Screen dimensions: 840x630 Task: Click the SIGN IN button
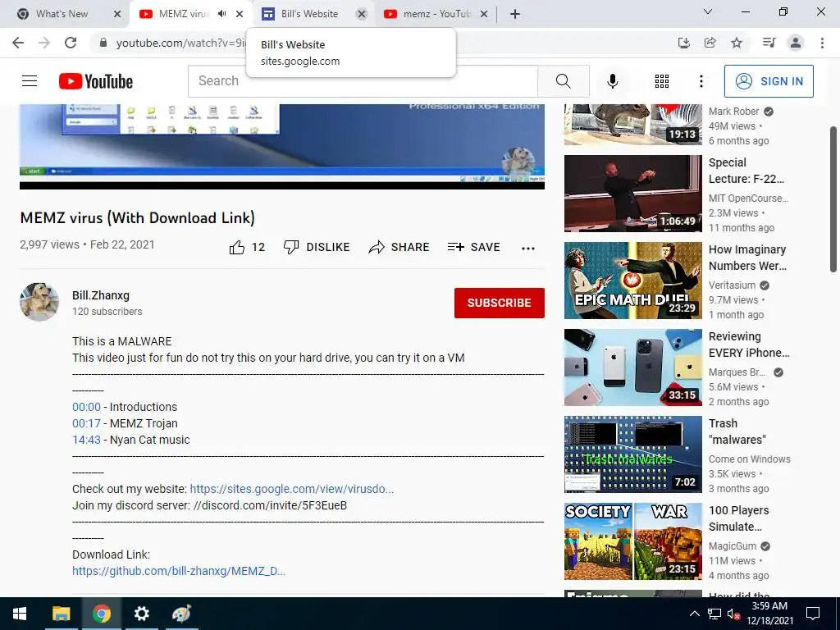click(x=769, y=81)
